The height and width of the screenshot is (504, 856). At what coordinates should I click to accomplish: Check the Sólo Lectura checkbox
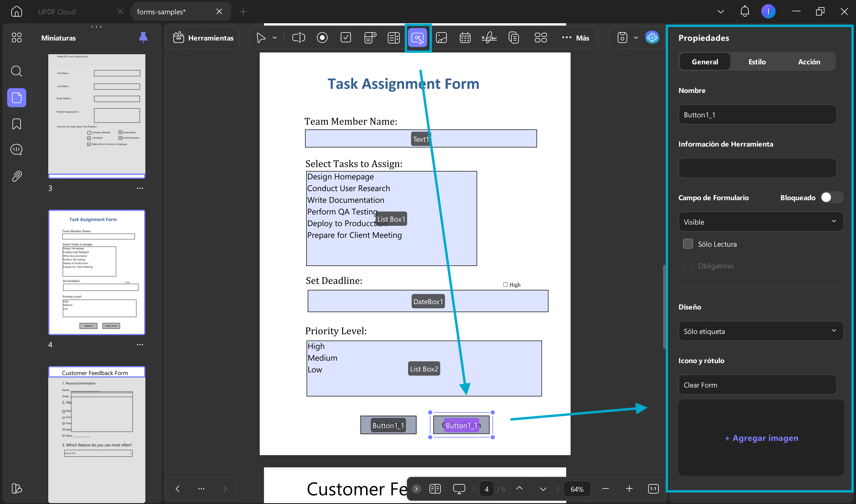coord(687,244)
